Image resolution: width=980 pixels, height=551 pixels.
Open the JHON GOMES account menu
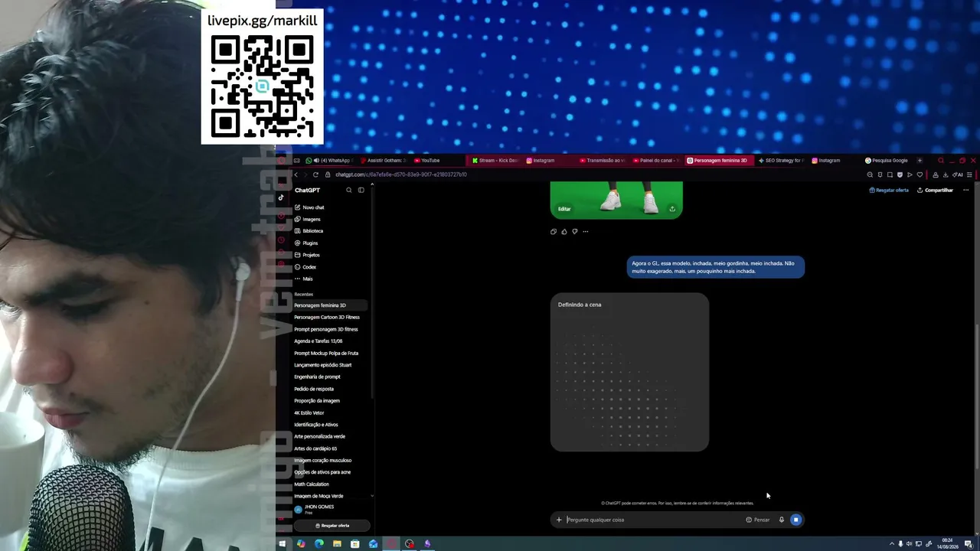332,509
